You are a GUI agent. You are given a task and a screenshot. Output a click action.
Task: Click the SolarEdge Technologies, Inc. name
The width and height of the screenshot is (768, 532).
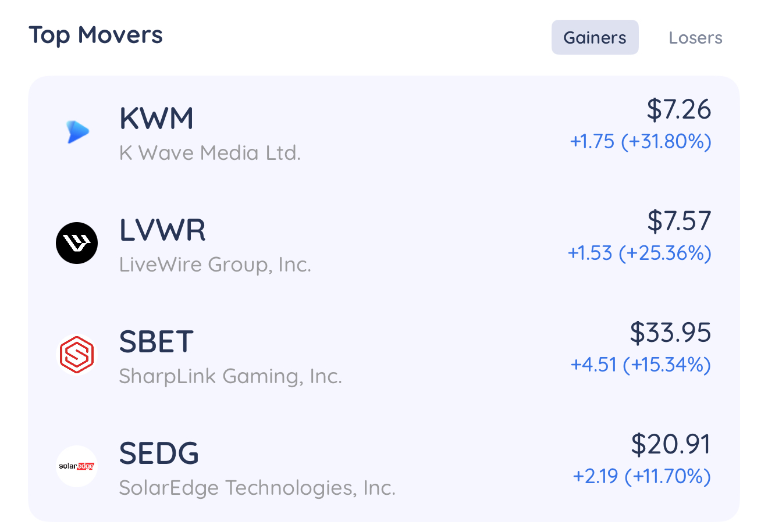point(257,488)
